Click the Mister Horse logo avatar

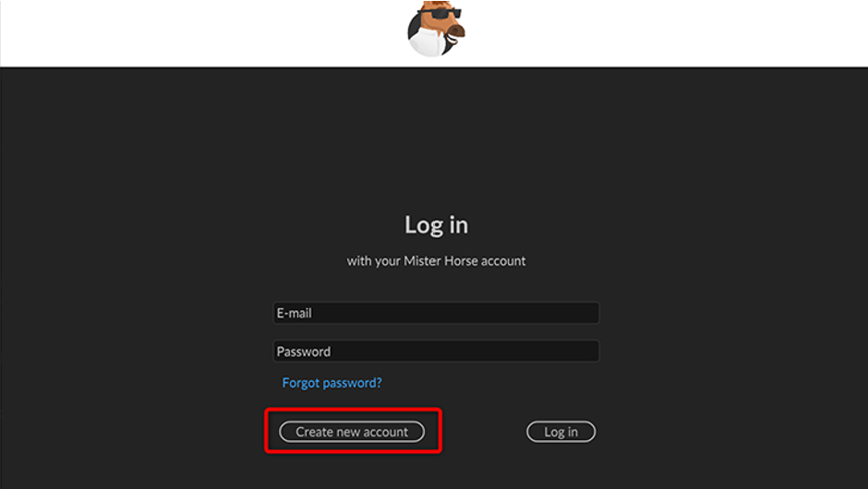[436, 28]
